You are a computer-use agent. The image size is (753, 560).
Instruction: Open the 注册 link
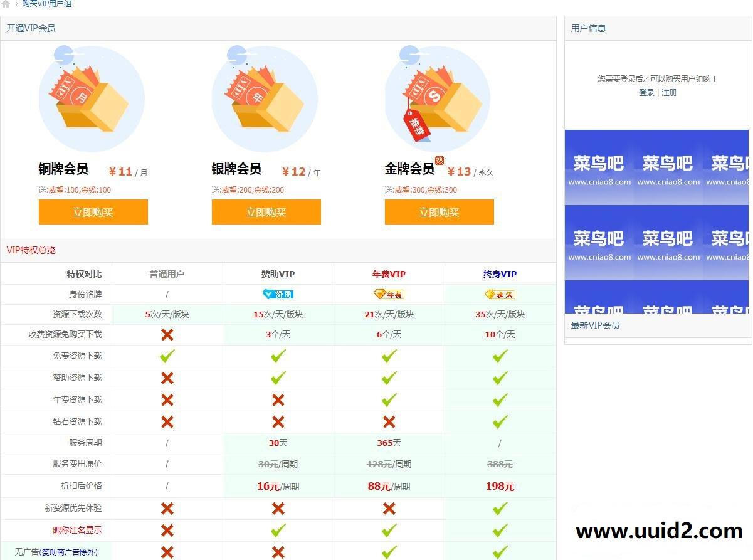pos(669,92)
